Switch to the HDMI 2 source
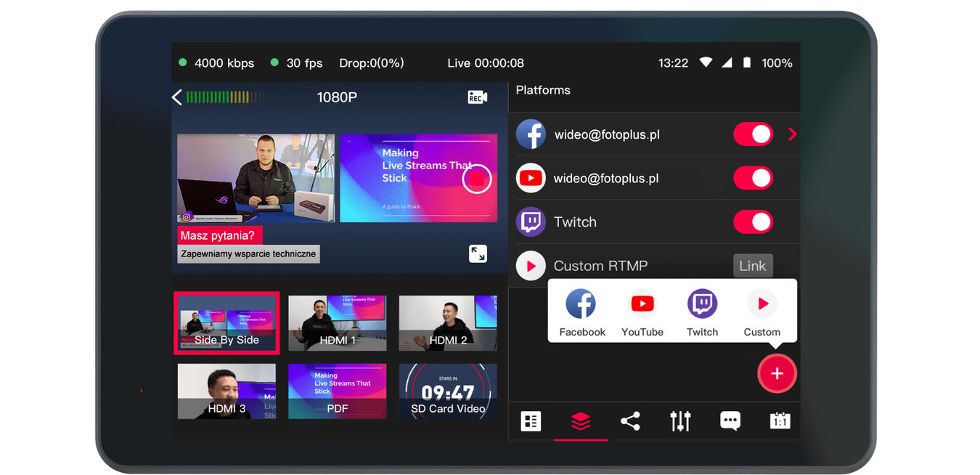 click(x=448, y=323)
